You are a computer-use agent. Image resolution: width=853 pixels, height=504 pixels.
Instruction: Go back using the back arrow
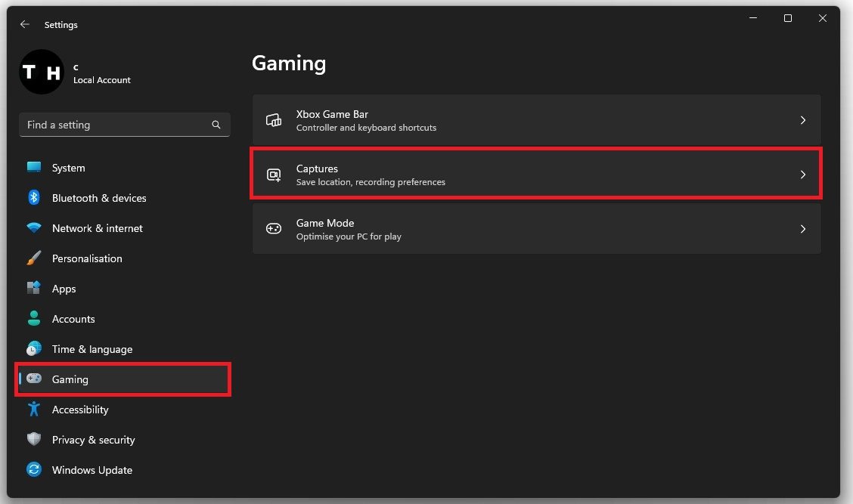click(x=25, y=25)
